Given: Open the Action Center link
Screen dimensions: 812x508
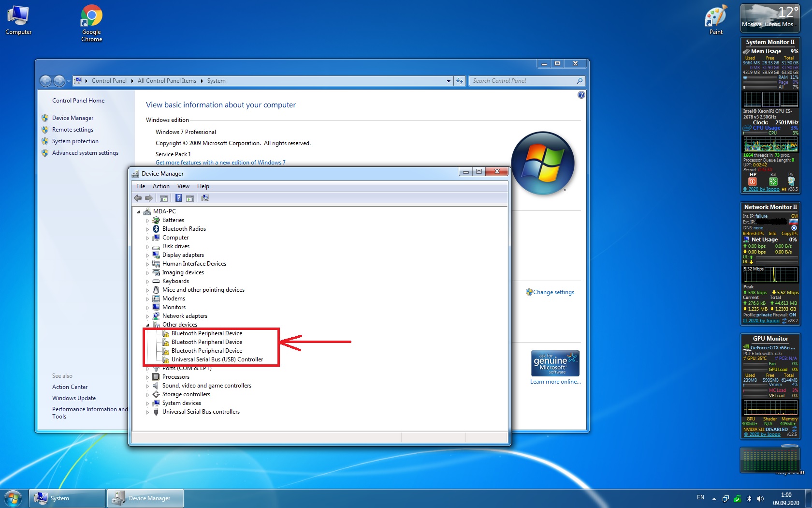Looking at the screenshot, I should (x=70, y=387).
